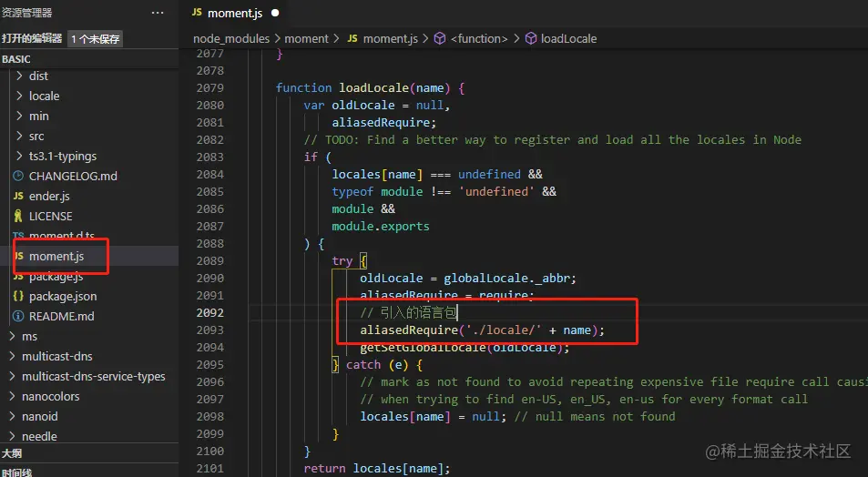Click the JS icon on moment.js tab

coord(197,12)
